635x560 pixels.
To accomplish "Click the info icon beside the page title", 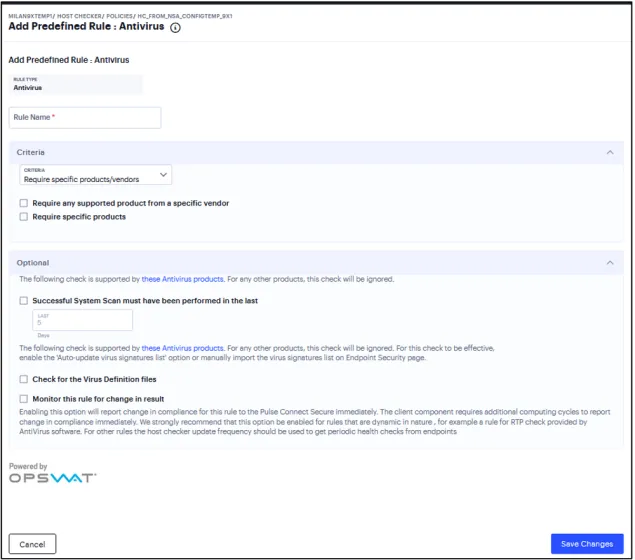I will pos(175,28).
